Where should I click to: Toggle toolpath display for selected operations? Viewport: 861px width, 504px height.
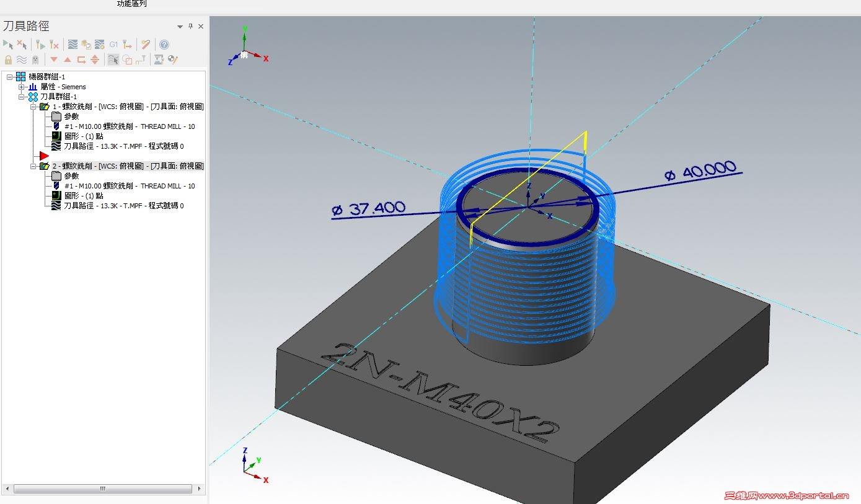click(x=22, y=60)
